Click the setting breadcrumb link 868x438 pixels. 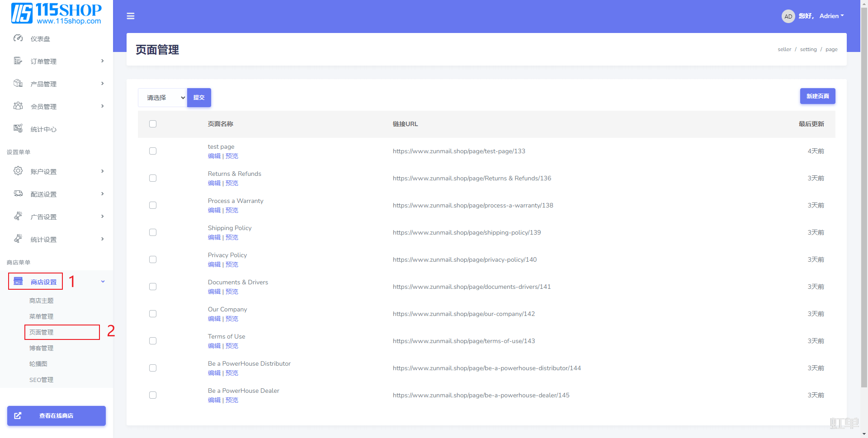coord(808,49)
